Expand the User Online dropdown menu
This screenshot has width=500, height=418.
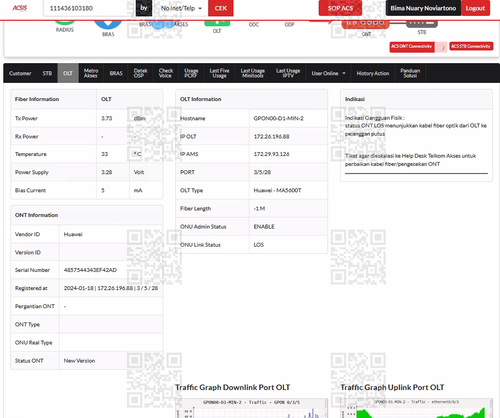tap(328, 73)
